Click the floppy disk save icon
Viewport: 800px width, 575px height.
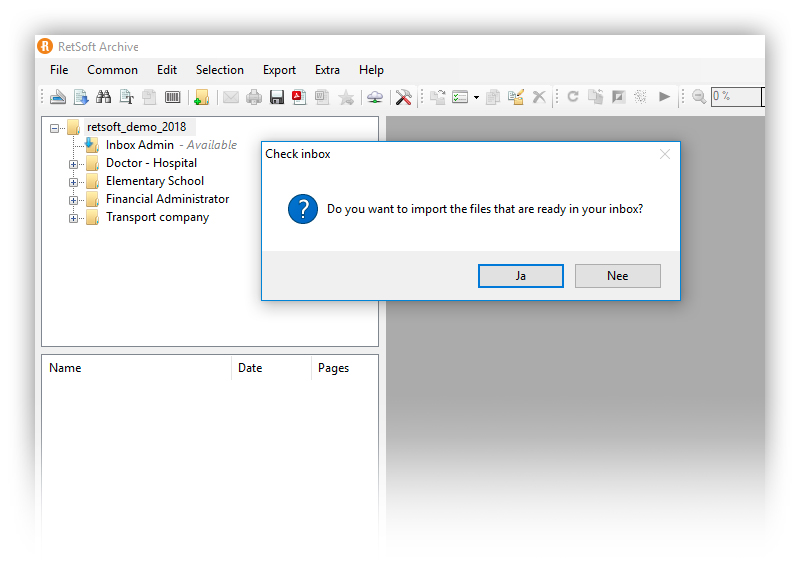tap(277, 97)
